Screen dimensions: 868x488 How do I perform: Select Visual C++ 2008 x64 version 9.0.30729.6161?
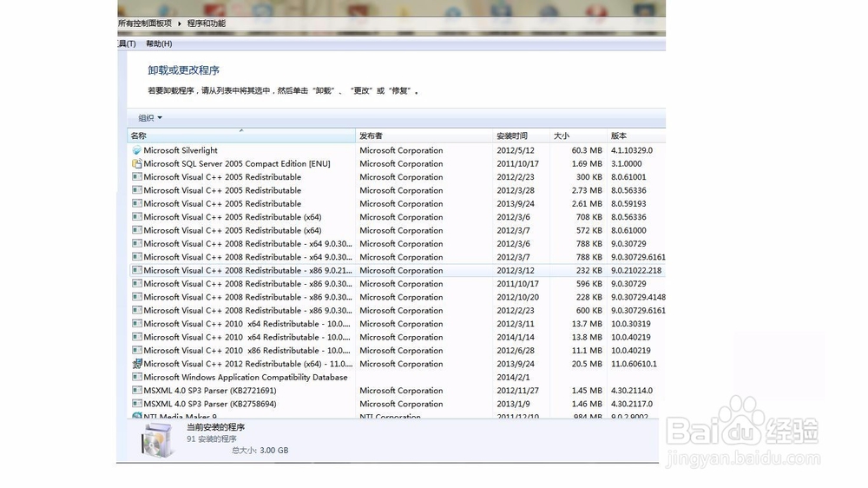(397, 257)
